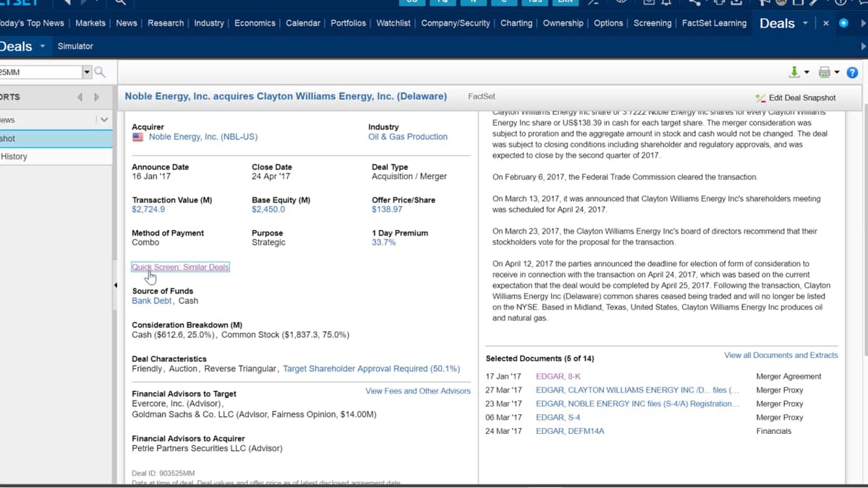Click the scroll-right arrow on the Simulator row

[x=863, y=46]
